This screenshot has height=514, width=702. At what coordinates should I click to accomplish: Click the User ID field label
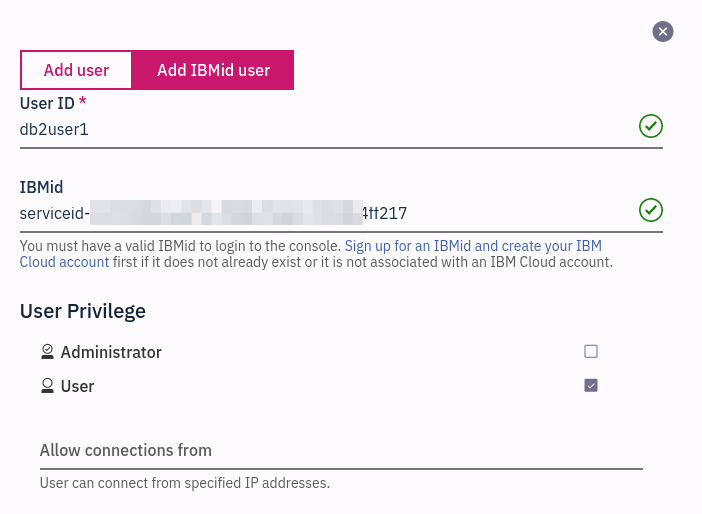coord(47,102)
